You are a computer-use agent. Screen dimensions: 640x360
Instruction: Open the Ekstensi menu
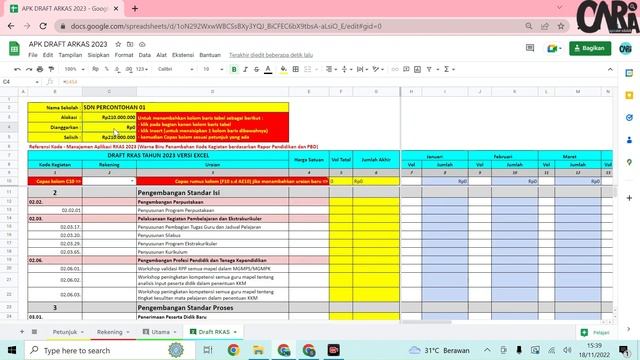[183, 55]
